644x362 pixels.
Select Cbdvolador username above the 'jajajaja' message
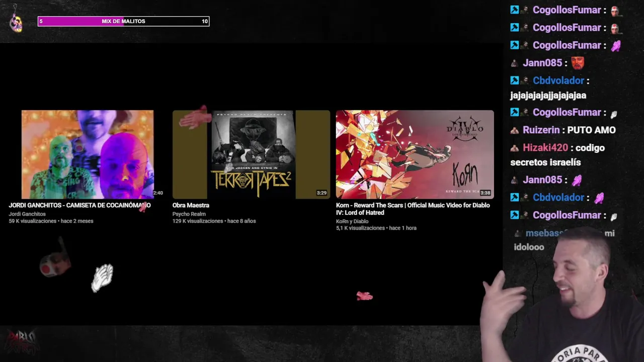tap(558, 80)
